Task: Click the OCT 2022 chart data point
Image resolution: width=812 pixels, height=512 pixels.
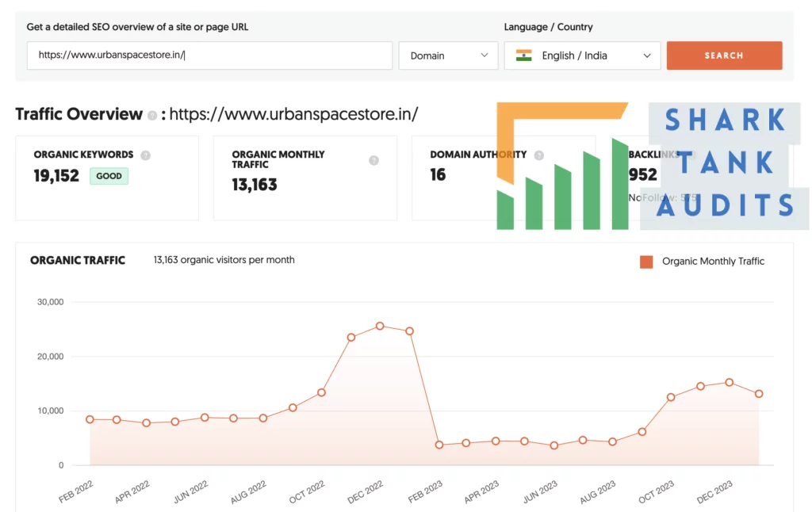Action: click(x=322, y=392)
